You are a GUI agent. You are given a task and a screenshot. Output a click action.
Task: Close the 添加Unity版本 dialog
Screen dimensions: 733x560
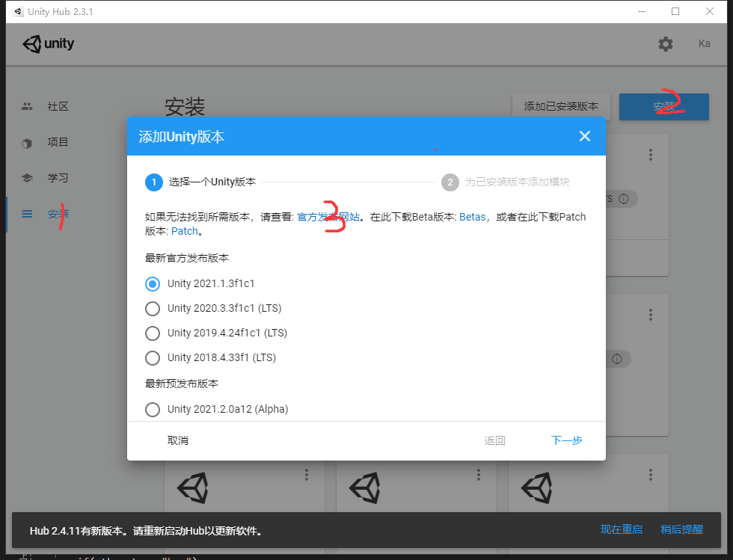click(585, 136)
